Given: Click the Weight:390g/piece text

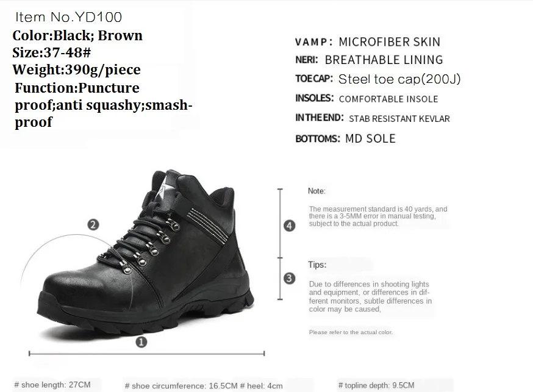Looking at the screenshot, I should 76,70.
